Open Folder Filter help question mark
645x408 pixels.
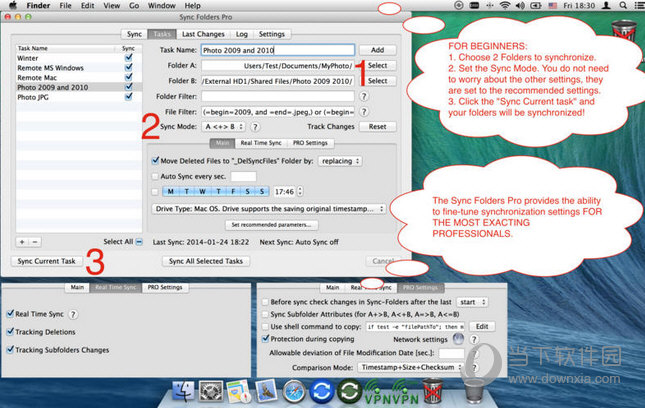(x=364, y=96)
